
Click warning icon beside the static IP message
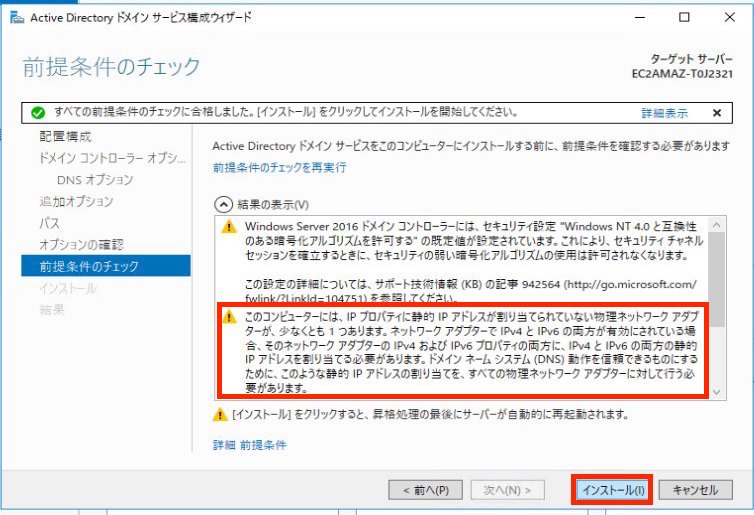point(229,316)
